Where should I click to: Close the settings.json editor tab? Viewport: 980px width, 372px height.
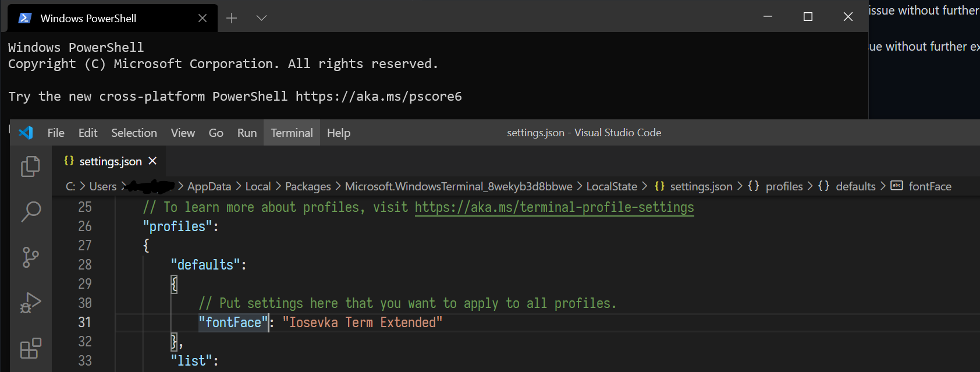[x=152, y=161]
